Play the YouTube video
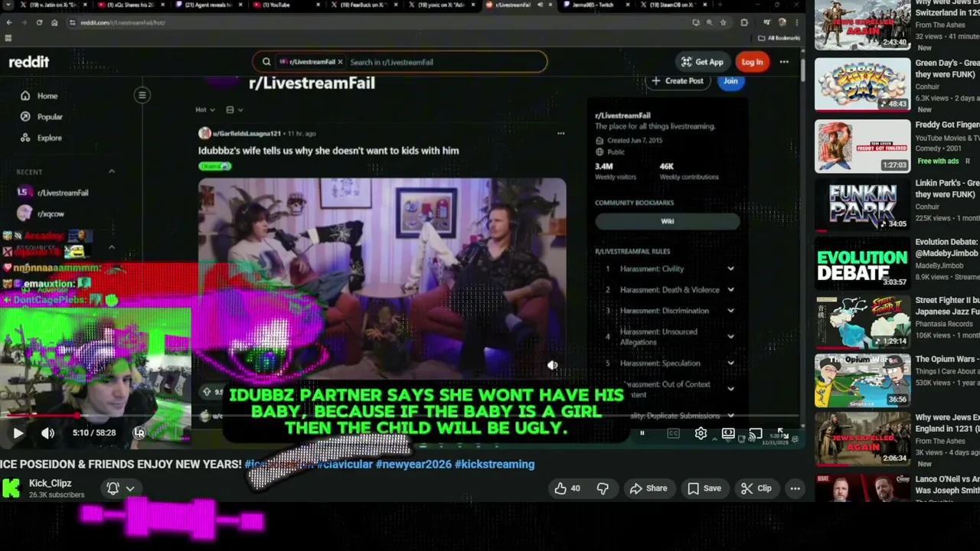The height and width of the screenshot is (551, 980). (18, 433)
